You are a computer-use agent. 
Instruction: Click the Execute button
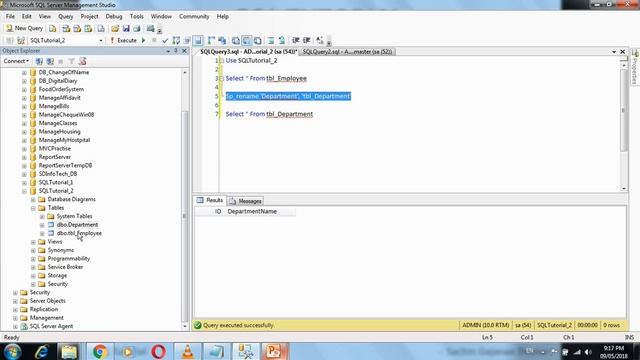pos(123,40)
